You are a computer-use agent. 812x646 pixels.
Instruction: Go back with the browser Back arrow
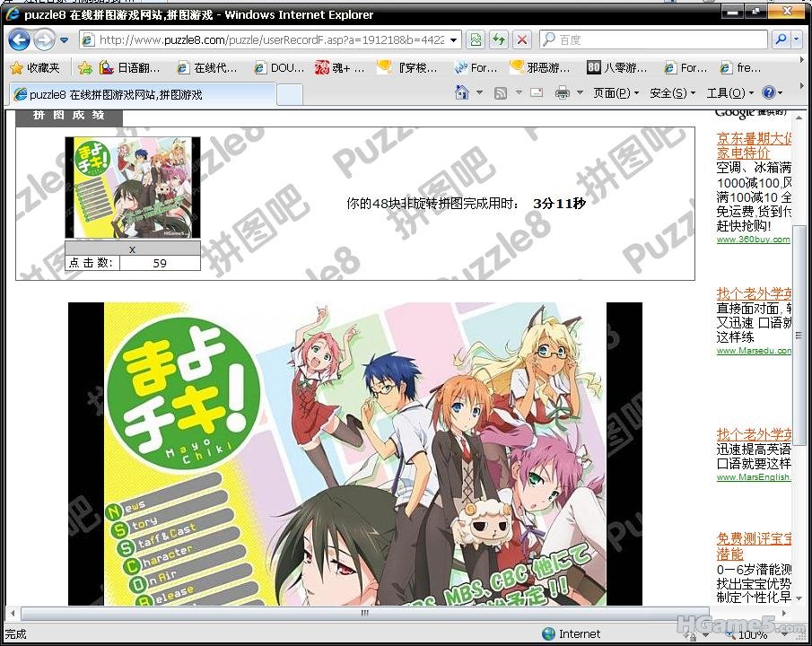point(19,39)
